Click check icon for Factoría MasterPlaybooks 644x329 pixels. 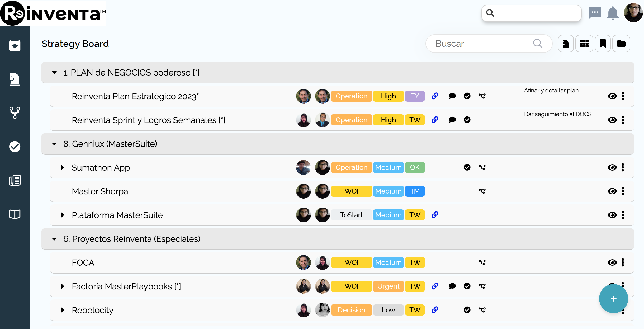pyautogui.click(x=467, y=286)
